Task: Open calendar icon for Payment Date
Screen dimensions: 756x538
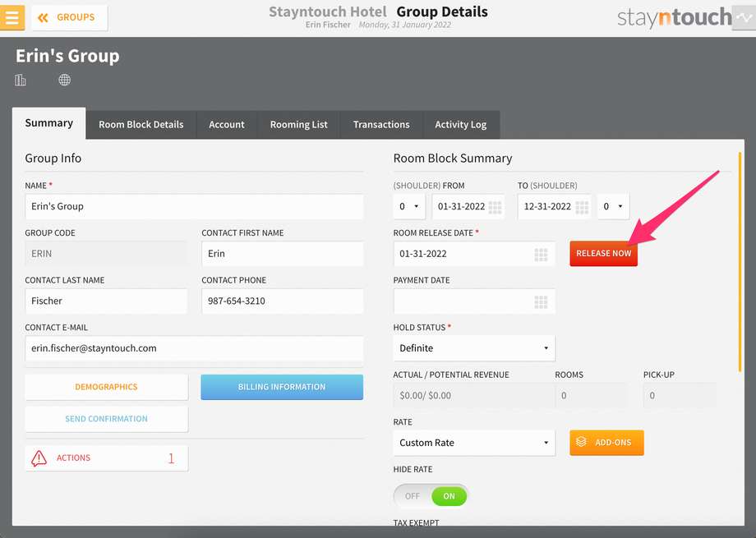Action: point(541,301)
